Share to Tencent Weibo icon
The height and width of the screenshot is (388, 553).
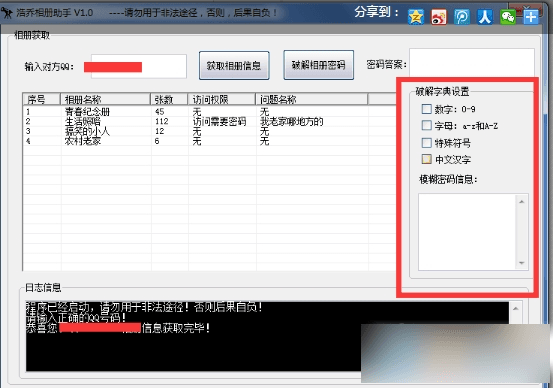click(x=462, y=17)
